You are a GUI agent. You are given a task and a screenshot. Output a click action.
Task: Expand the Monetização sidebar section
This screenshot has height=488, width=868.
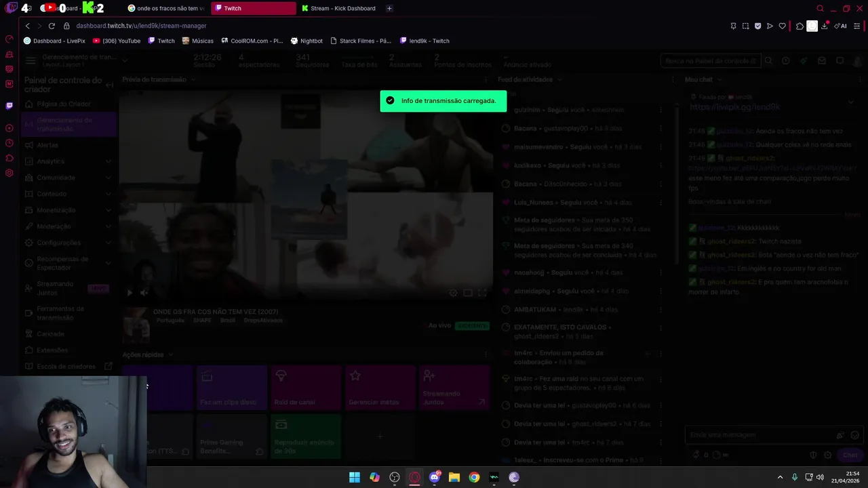[x=108, y=210]
